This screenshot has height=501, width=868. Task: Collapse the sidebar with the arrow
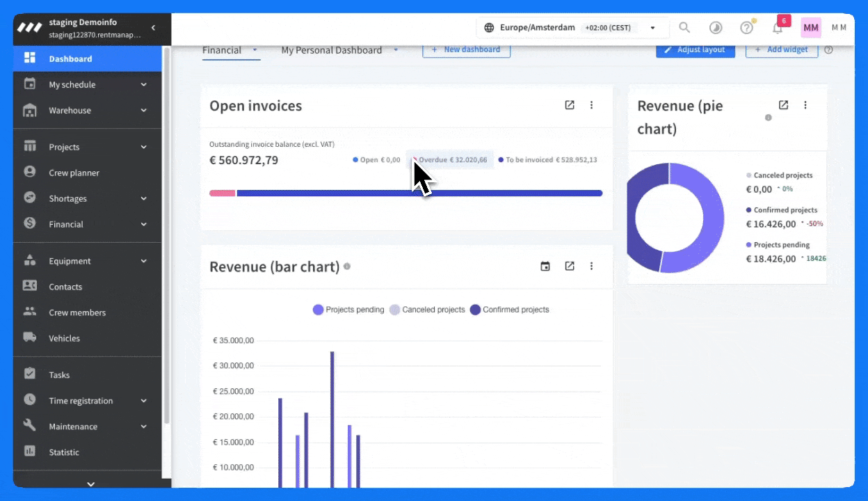[x=153, y=28]
